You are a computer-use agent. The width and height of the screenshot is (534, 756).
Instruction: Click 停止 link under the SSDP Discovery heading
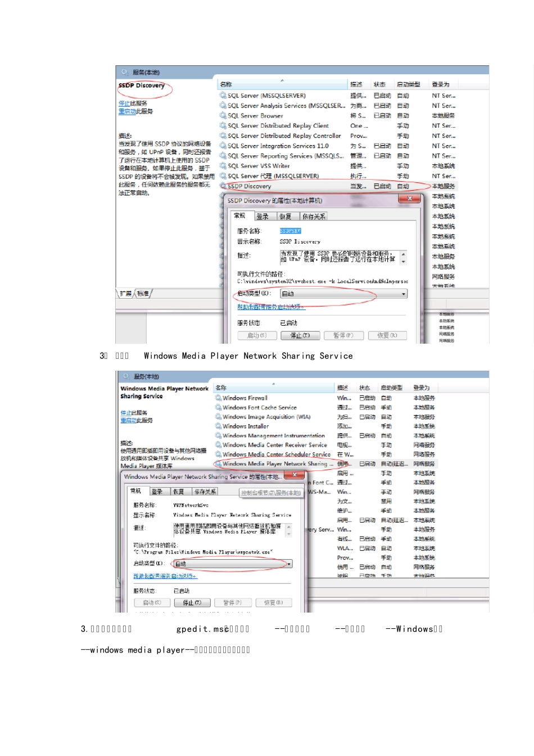(x=124, y=103)
